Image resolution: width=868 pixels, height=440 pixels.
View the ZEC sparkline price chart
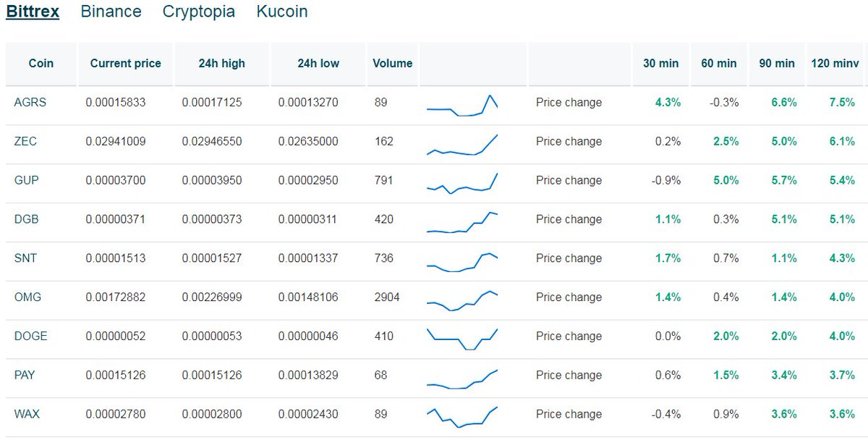[x=462, y=144]
